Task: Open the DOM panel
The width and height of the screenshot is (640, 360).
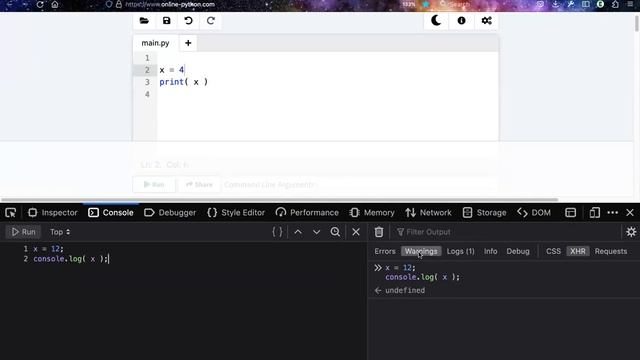Action: click(534, 213)
